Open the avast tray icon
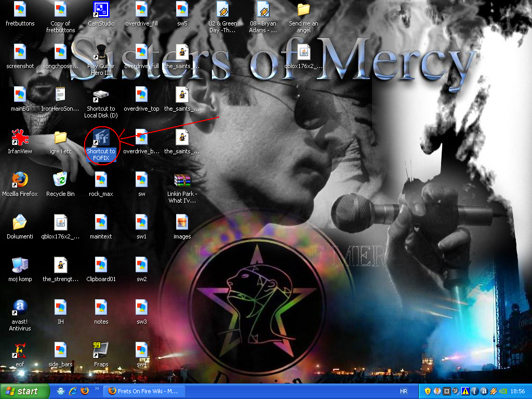 (484, 391)
